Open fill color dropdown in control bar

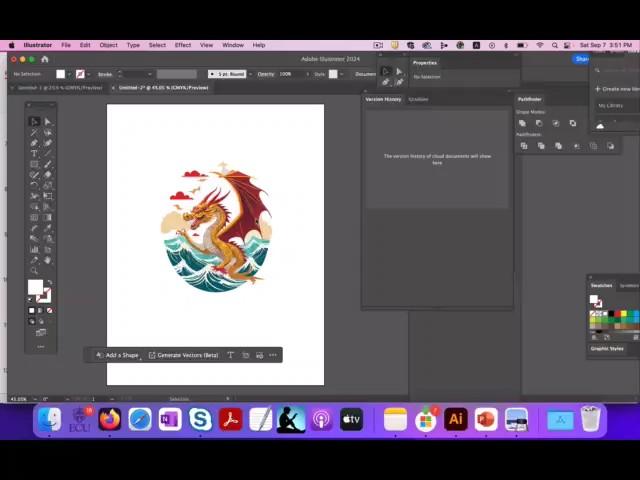point(69,74)
